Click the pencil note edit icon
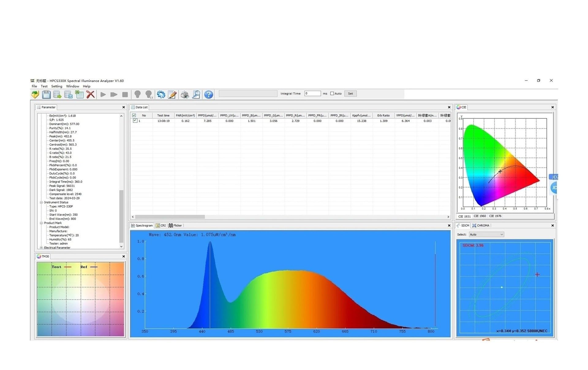Screen dimensions: 588x370 172,94
